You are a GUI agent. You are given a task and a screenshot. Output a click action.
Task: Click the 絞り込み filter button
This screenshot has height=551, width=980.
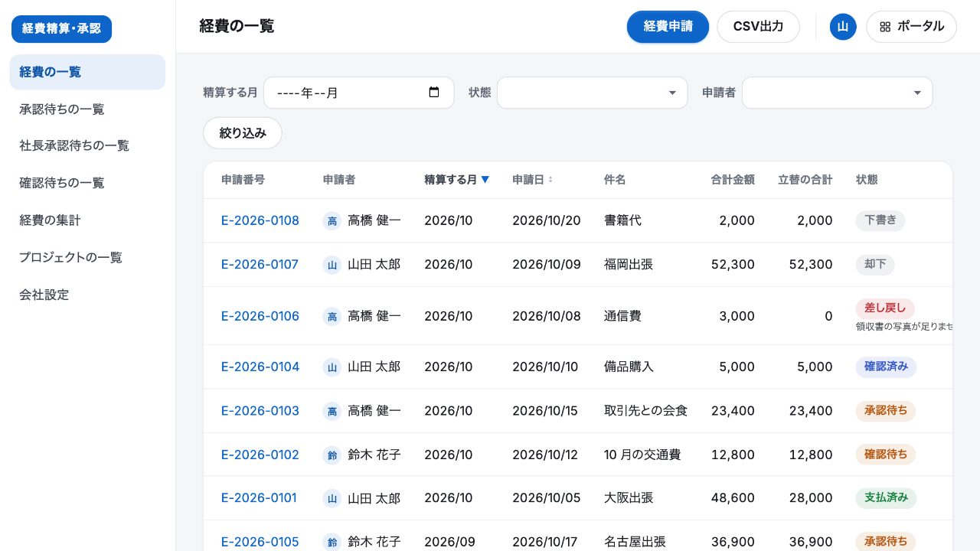(x=243, y=133)
